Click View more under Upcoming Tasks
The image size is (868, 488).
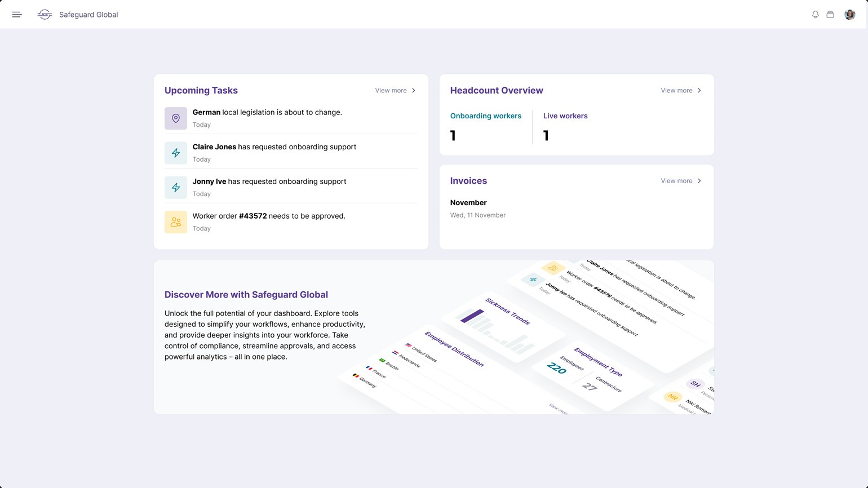point(391,90)
